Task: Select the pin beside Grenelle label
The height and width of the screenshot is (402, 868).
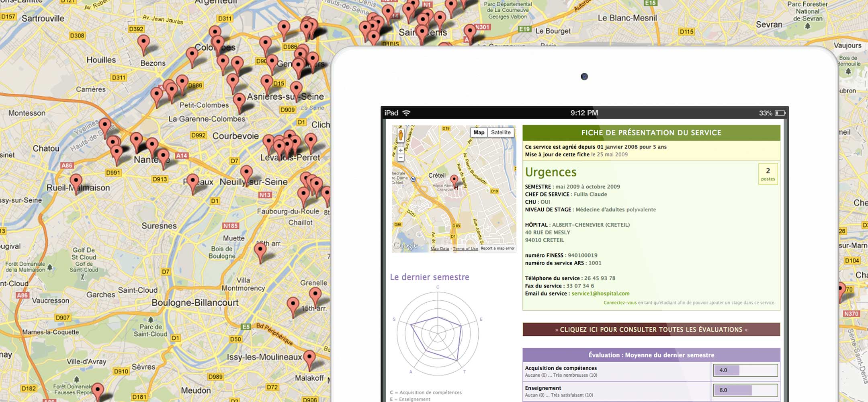Action: pos(315,298)
